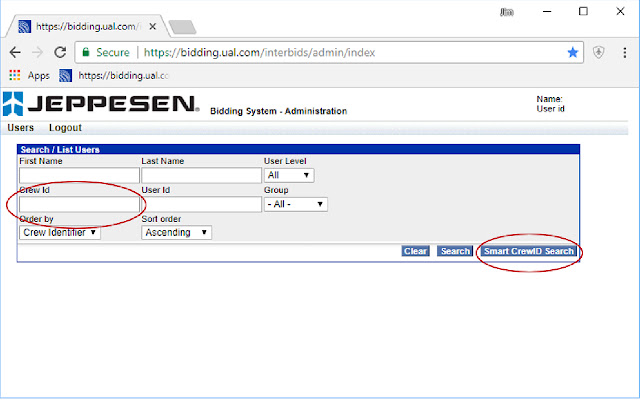Open the Order by Crew Identifier dropdown
The image size is (640, 400).
pyautogui.click(x=60, y=233)
